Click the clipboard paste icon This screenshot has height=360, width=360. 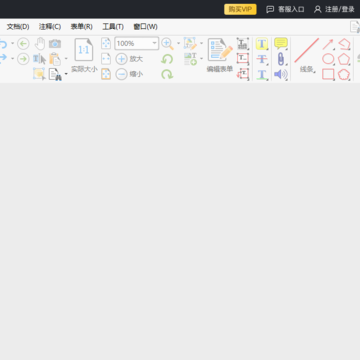(x=55, y=59)
